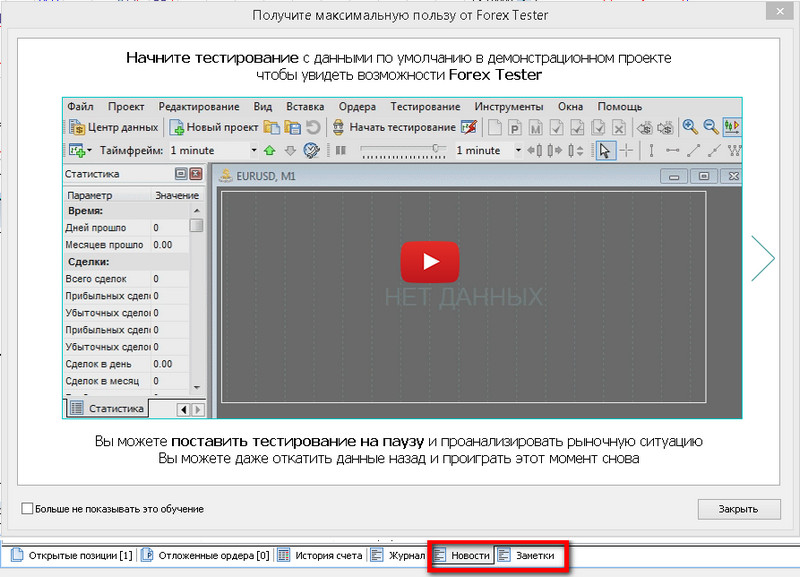The image size is (800, 577).
Task: Select the 'Сделок в день' statistics row
Action: pyautogui.click(x=126, y=364)
